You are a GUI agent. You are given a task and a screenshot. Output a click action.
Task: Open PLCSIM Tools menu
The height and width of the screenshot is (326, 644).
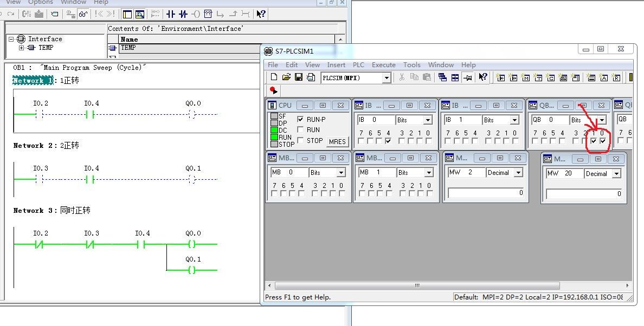coord(411,65)
